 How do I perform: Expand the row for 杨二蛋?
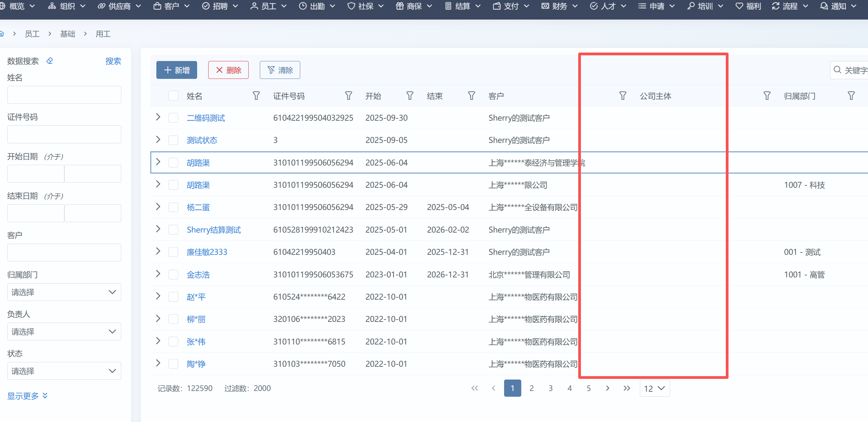[158, 207]
